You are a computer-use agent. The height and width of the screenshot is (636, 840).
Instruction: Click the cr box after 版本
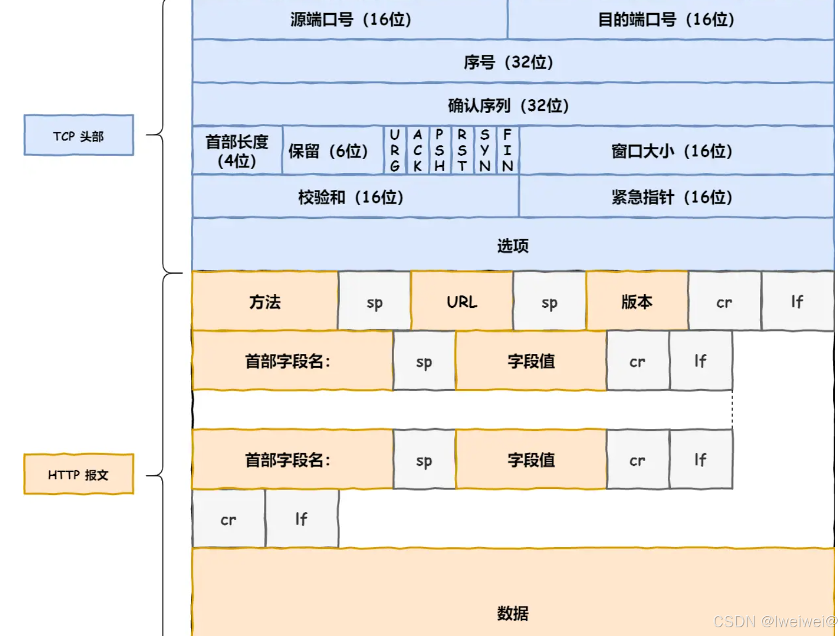tap(724, 301)
